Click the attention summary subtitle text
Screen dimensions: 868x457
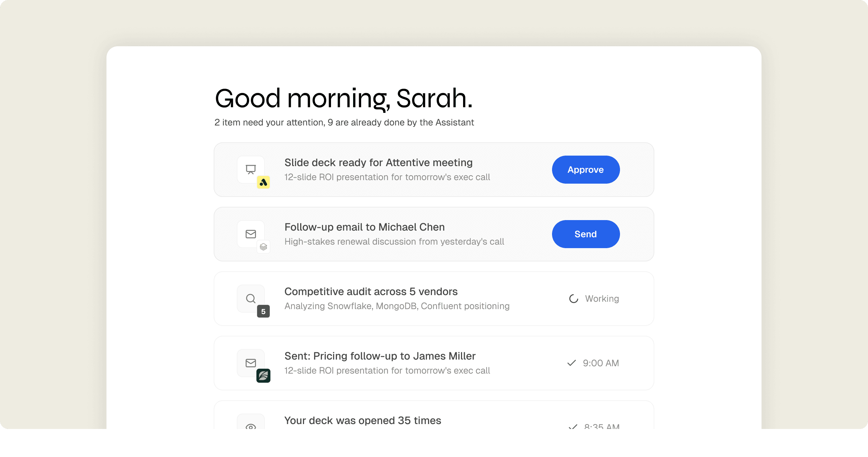tap(344, 122)
